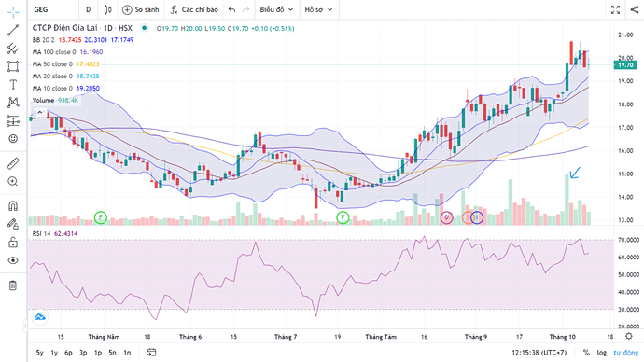This screenshot has height=362, width=644.
Task: Undo the last action
Action: click(232, 9)
